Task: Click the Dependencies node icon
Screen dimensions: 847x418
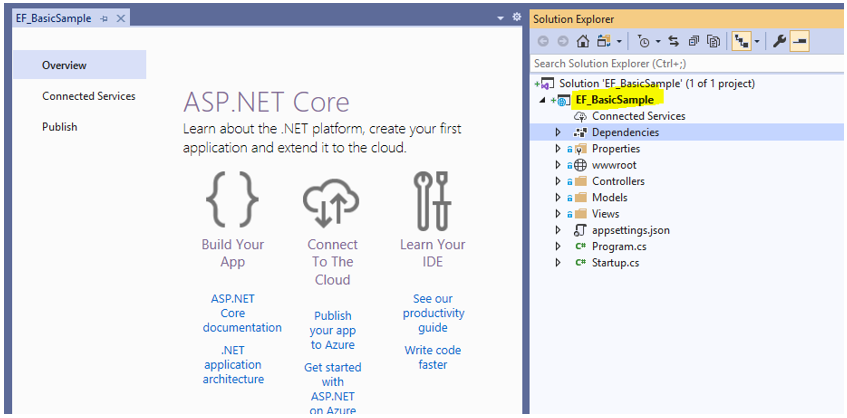Action: point(580,132)
